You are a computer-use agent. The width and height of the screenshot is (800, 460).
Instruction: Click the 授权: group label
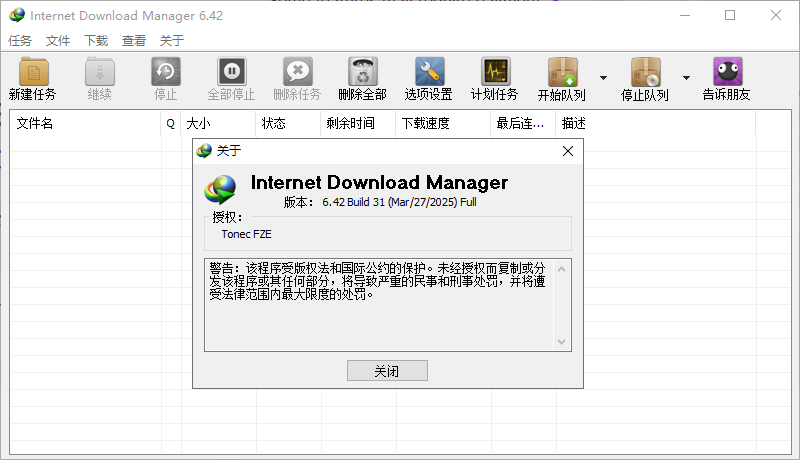pyautogui.click(x=228, y=217)
